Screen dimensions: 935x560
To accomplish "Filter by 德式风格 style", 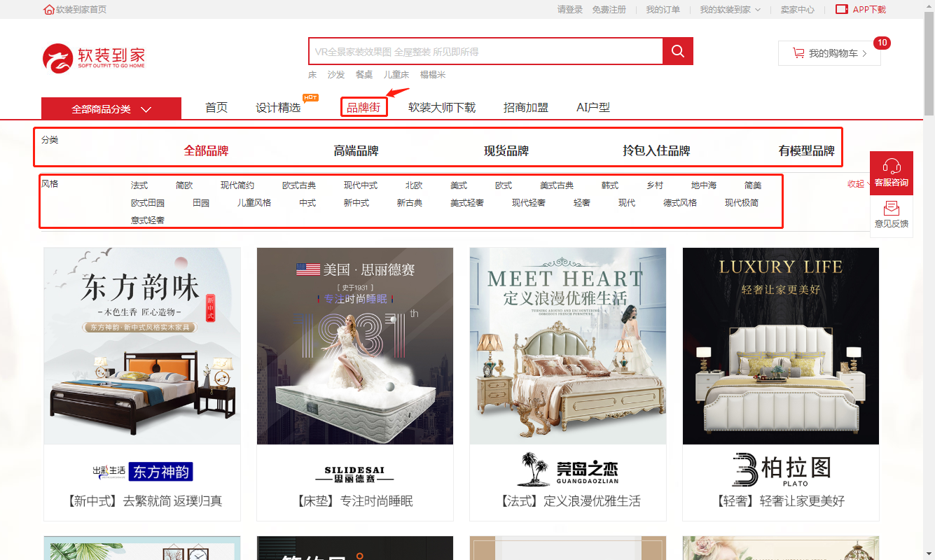I will pyautogui.click(x=680, y=203).
